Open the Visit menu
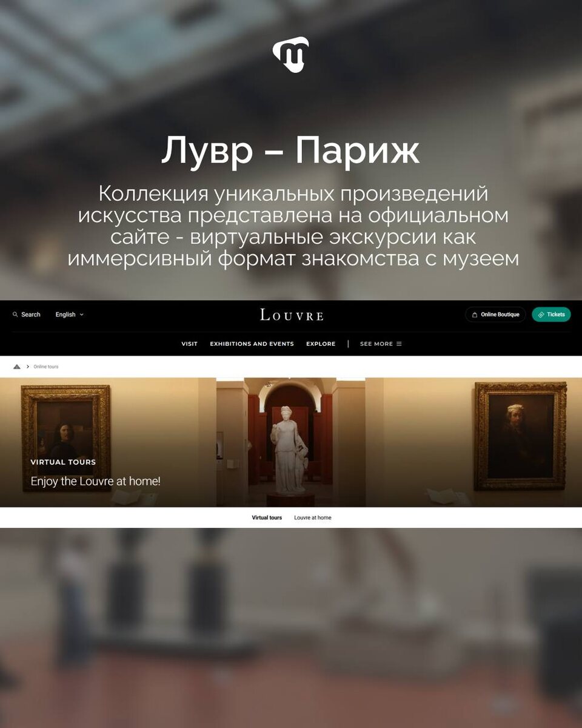582x728 pixels. (x=189, y=344)
